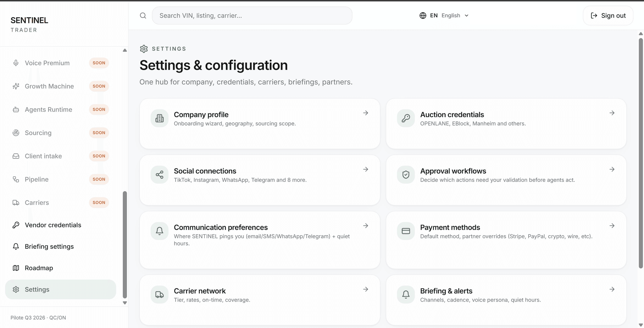Image resolution: width=644 pixels, height=328 pixels.
Task: Open Growth Machine in sidebar
Action: click(60, 86)
